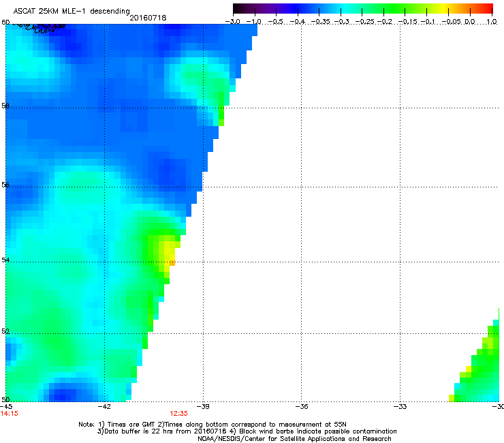
Task: Click the latitude axis label 56
Action: (x=5, y=185)
